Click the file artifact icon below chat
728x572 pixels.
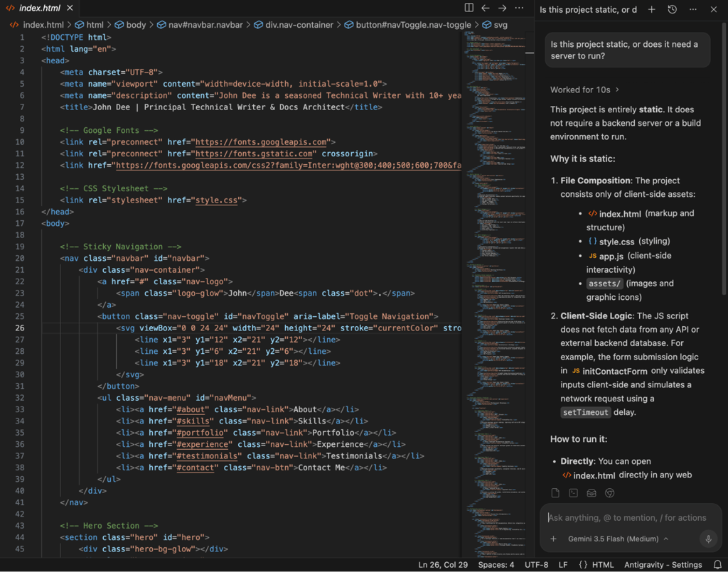[x=555, y=492]
